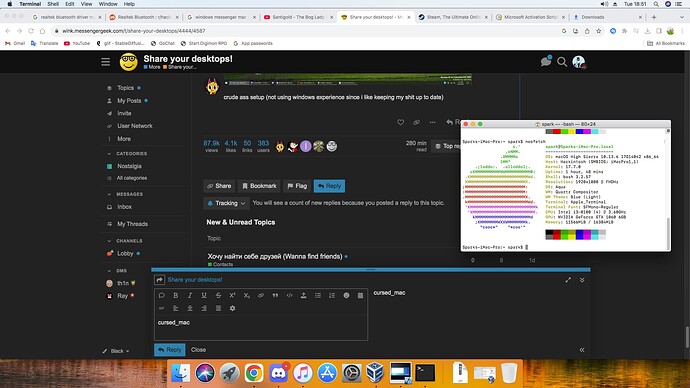Toggle strikethrough formatting in the composer
This screenshot has width=690, height=388.
(x=218, y=296)
